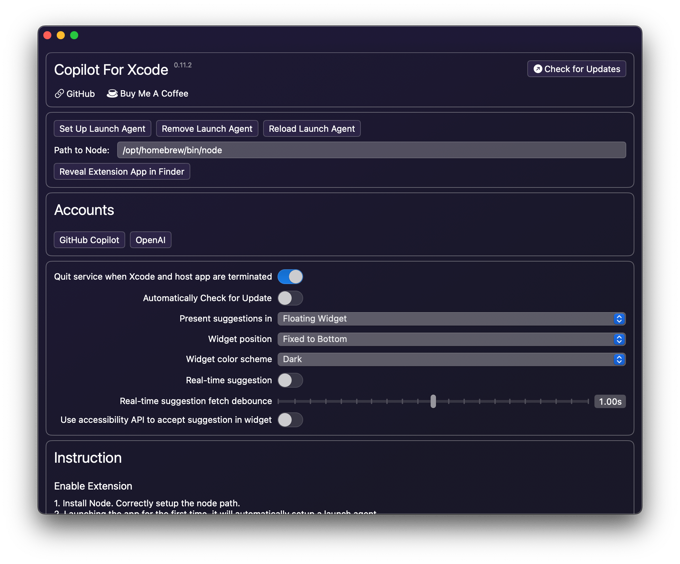Screen dimensions: 680x564
Task: Open the Buy Me A Coffee link
Action: [x=147, y=94]
